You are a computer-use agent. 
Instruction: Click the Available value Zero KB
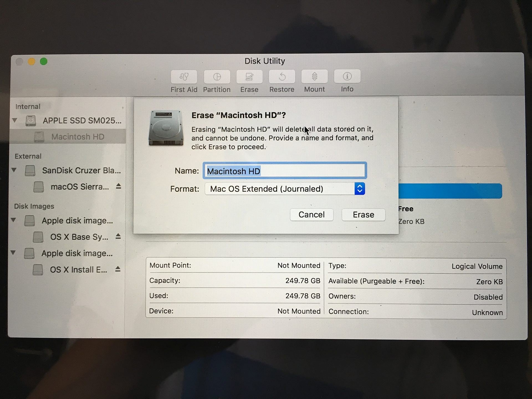pyautogui.click(x=490, y=282)
